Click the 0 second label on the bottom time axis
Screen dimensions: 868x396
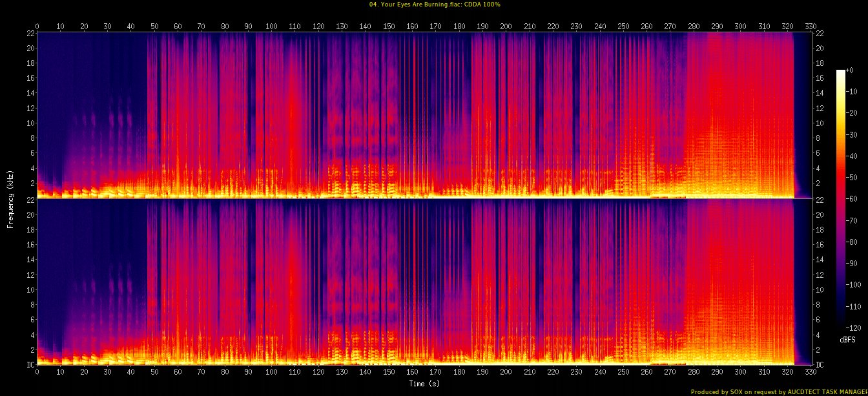[37, 373]
